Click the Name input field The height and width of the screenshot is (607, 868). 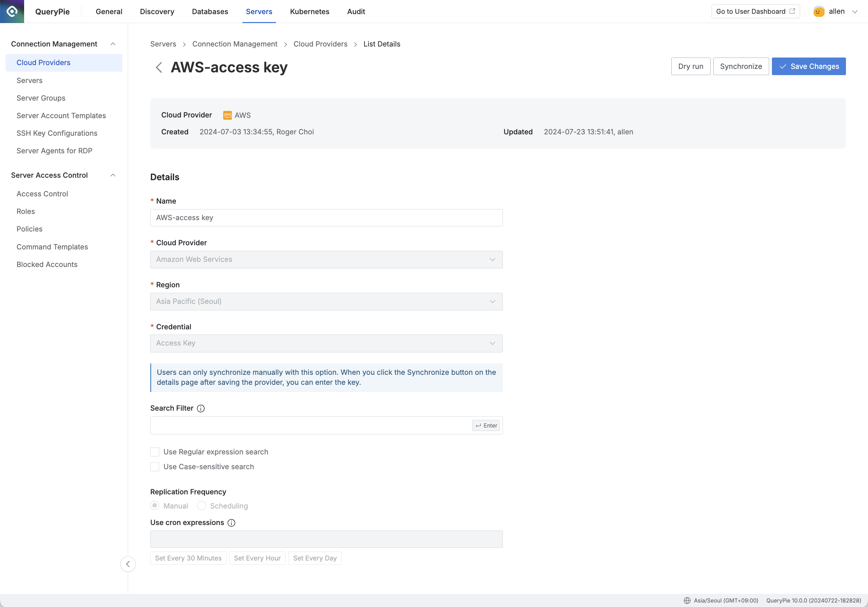pos(326,218)
